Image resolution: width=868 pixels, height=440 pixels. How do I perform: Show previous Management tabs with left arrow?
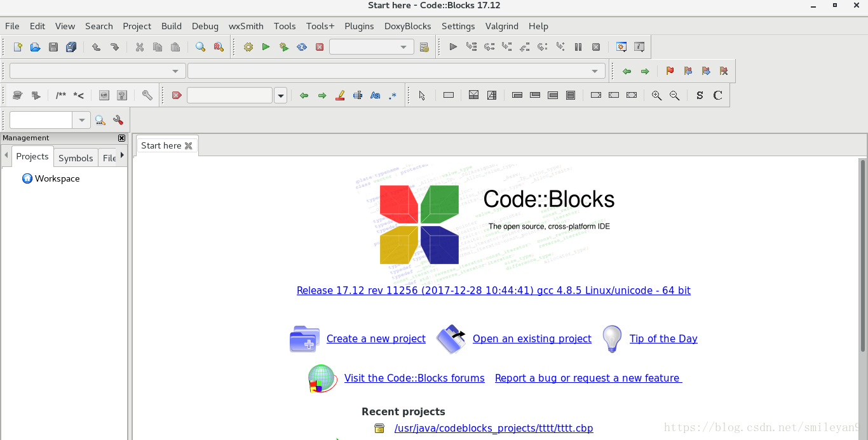coord(6,156)
